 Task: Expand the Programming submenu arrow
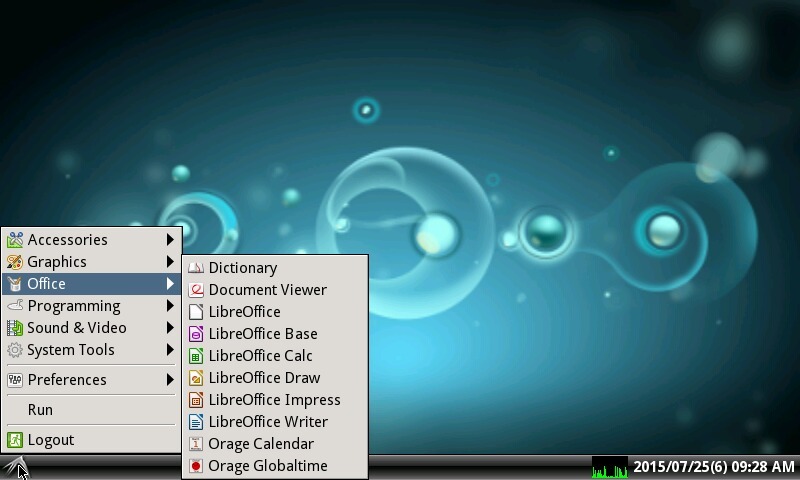[170, 306]
